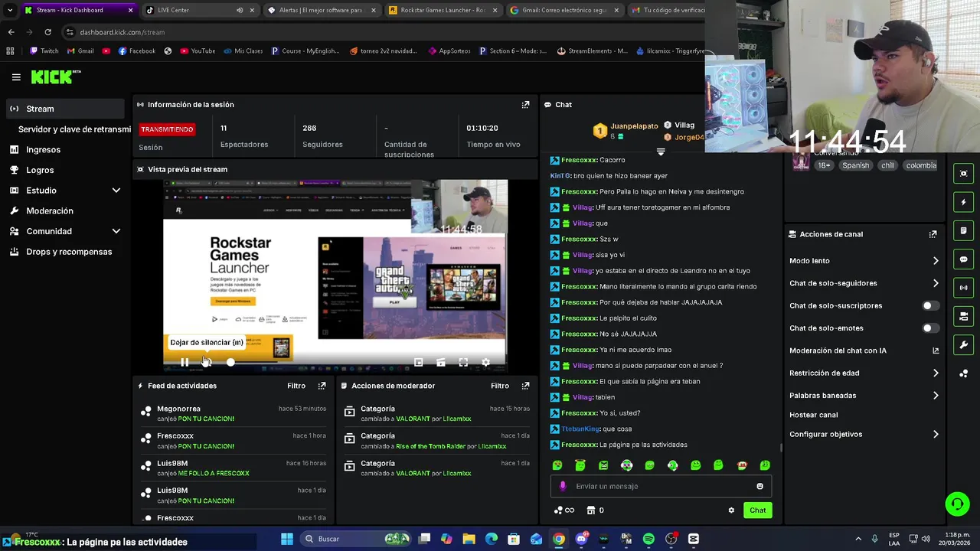Viewport: 980px width, 551px height.
Task: Enable picture-in-picture on stream preview
Action: tap(418, 362)
